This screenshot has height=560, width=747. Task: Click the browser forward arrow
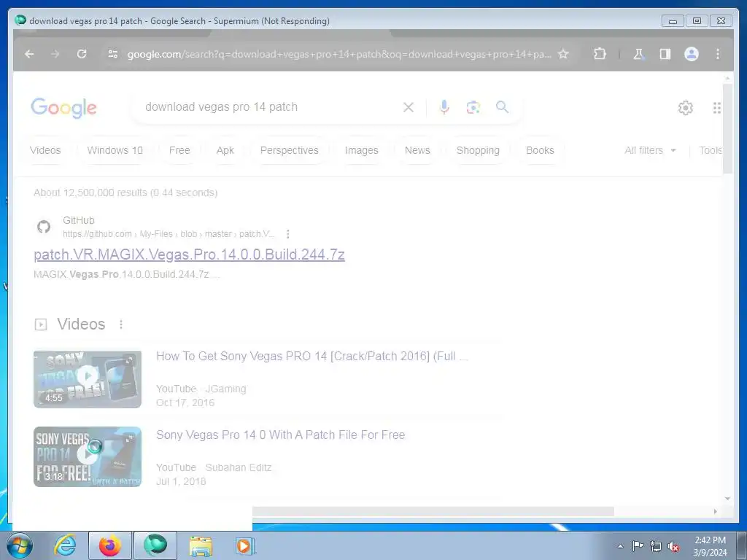55,54
